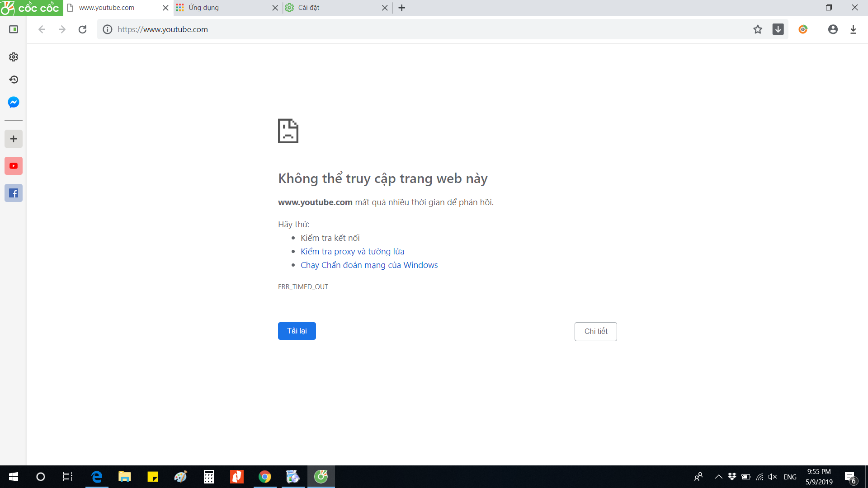Open the user profile icon
This screenshot has height=488, width=868.
[x=833, y=29]
